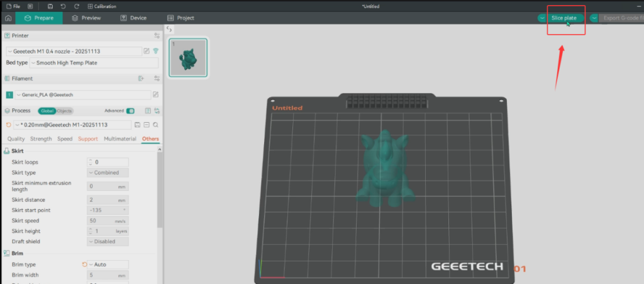The width and height of the screenshot is (644, 284).
Task: Edit the Geeetech M1 printer preset
Action: (147, 51)
